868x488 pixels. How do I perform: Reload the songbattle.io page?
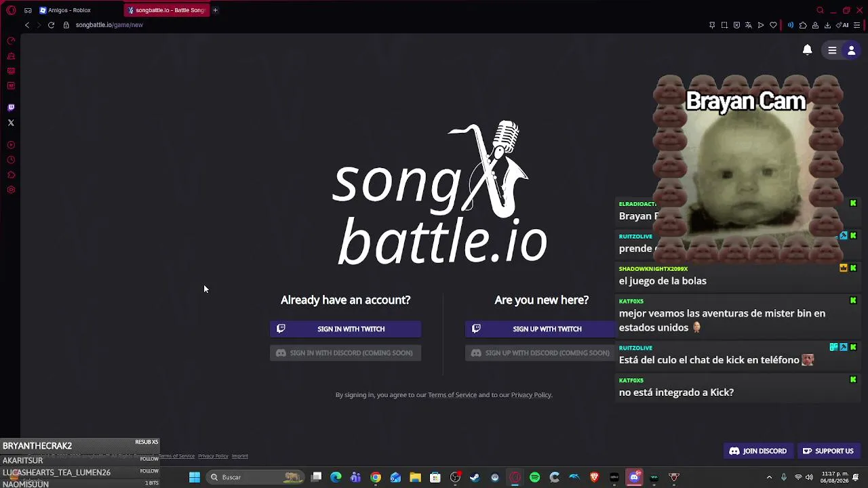[51, 25]
